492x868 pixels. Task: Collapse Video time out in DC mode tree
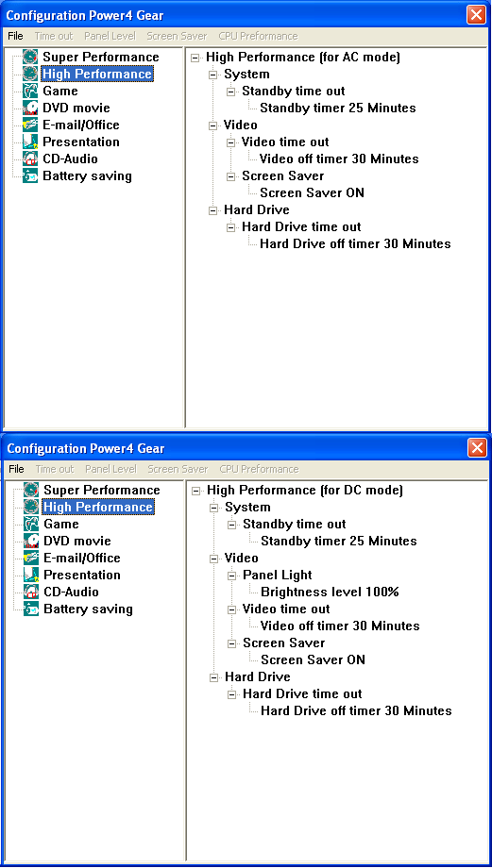pyautogui.click(x=232, y=609)
